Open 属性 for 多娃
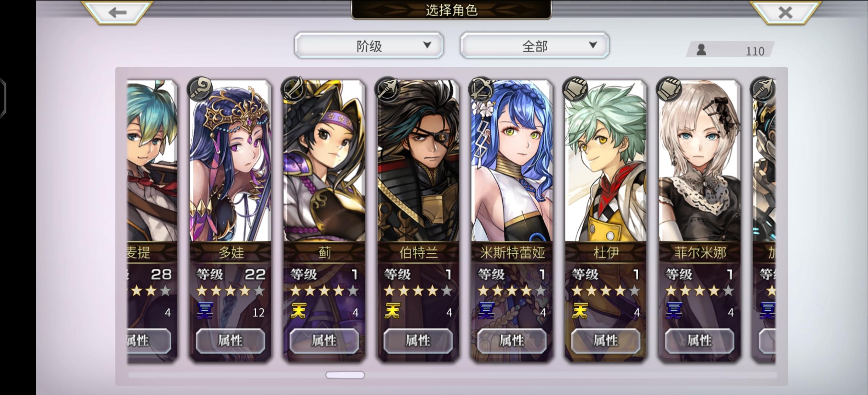The image size is (868, 395). [230, 341]
